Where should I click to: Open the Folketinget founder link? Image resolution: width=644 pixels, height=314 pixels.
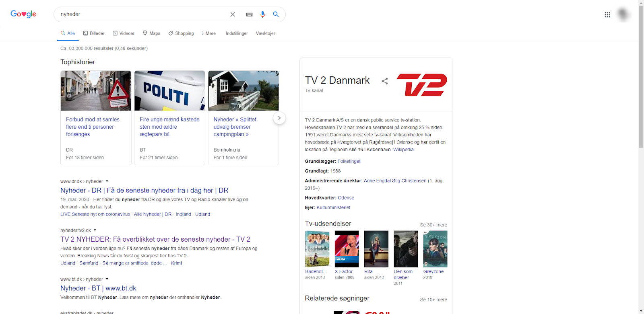[349, 161]
